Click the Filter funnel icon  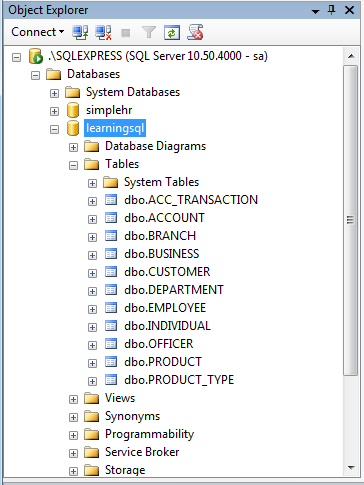click(x=149, y=33)
